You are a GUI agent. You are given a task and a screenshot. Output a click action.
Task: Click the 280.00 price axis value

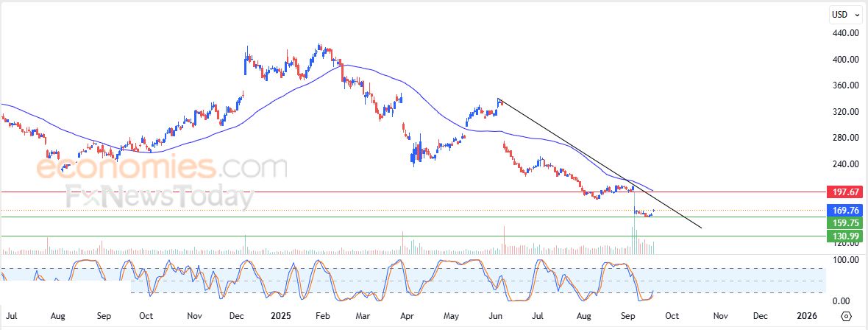(845, 138)
